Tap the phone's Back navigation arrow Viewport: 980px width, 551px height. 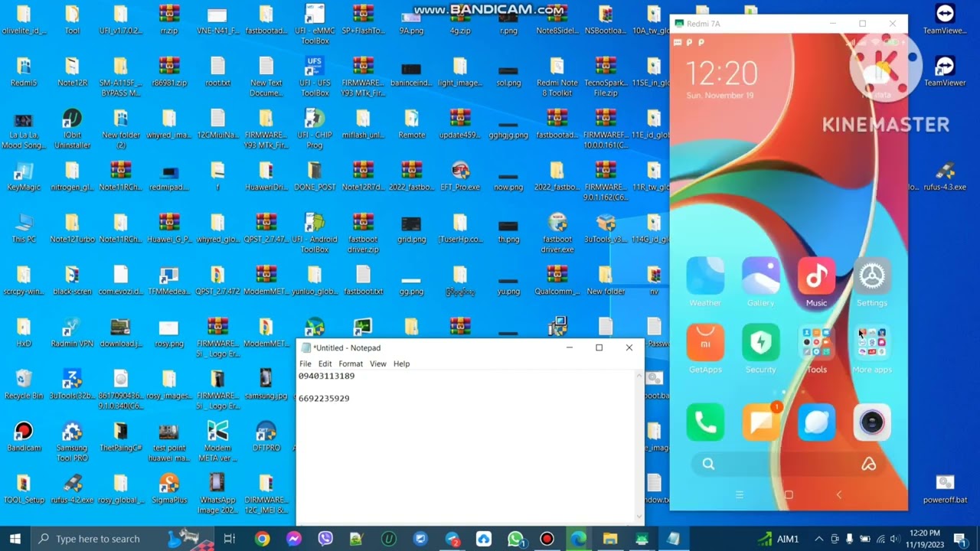coord(838,495)
